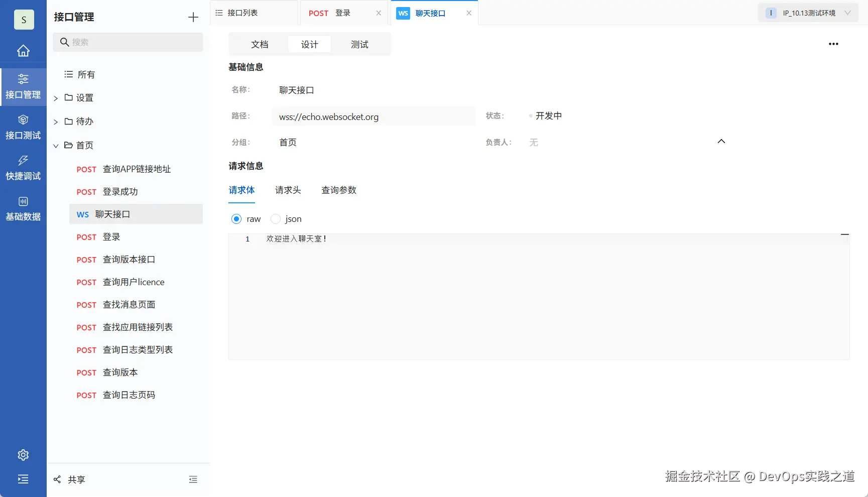
Task: Collapse the 首页 folder
Action: point(56,146)
